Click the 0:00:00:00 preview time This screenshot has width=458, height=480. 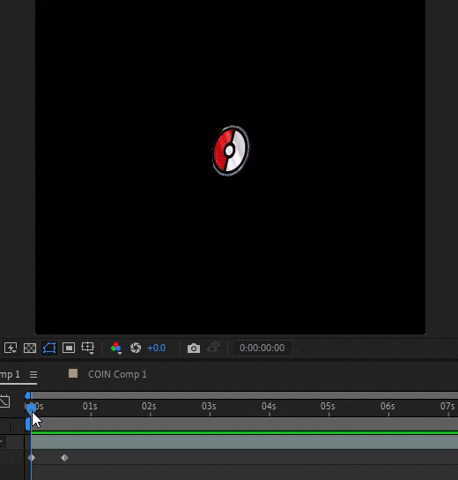[262, 348]
